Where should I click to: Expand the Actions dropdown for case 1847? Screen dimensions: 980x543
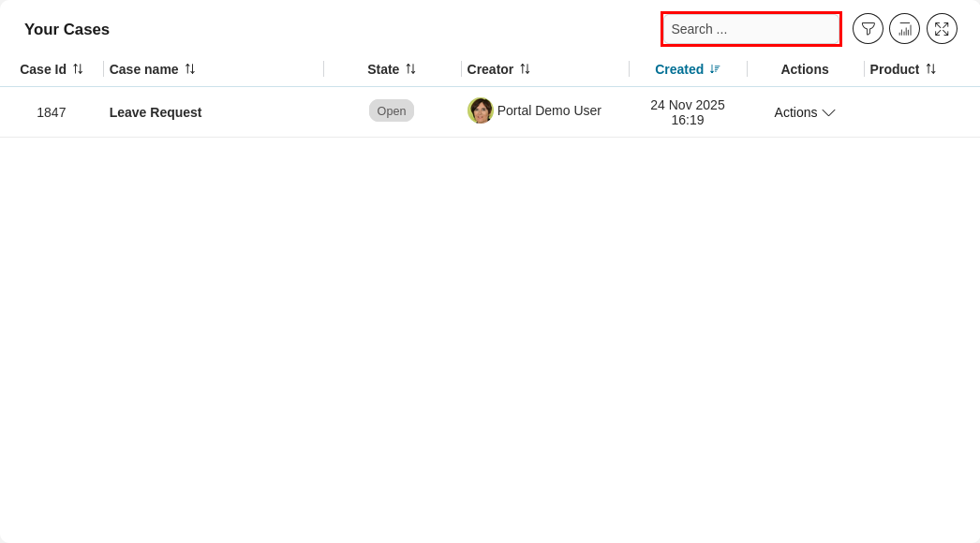[804, 112]
